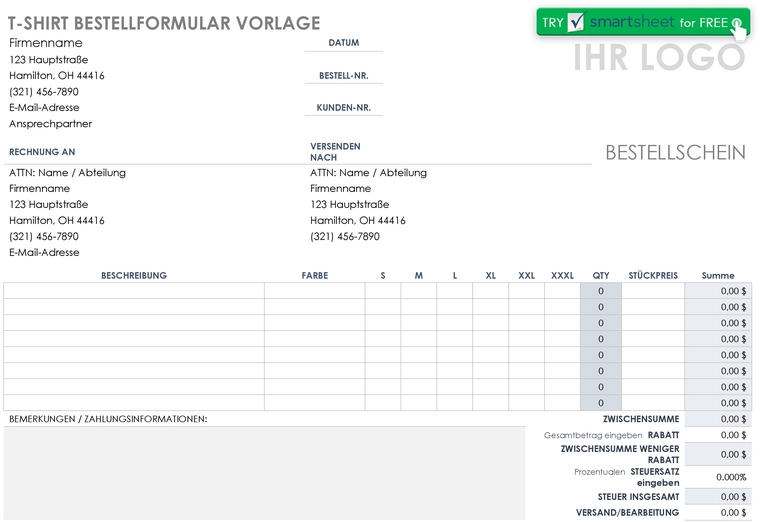Viewport: 760px width, 522px height.
Task: Click the first STÜCKPREIS row cell
Action: (x=653, y=291)
